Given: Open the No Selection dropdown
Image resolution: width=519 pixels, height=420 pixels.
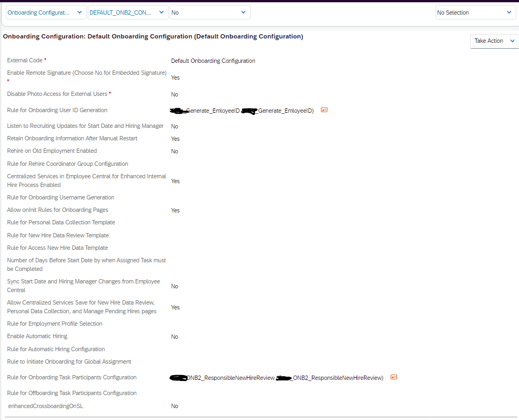Looking at the screenshot, I should tap(475, 12).
